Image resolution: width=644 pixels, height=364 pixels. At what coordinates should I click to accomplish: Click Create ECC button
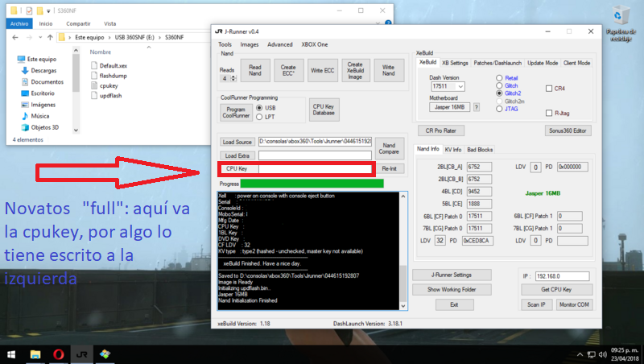coord(288,70)
